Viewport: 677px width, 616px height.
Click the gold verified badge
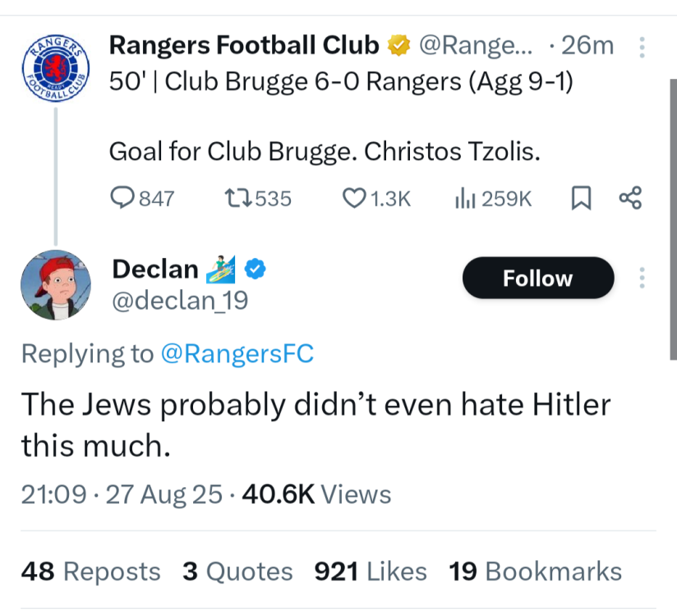[x=398, y=45]
